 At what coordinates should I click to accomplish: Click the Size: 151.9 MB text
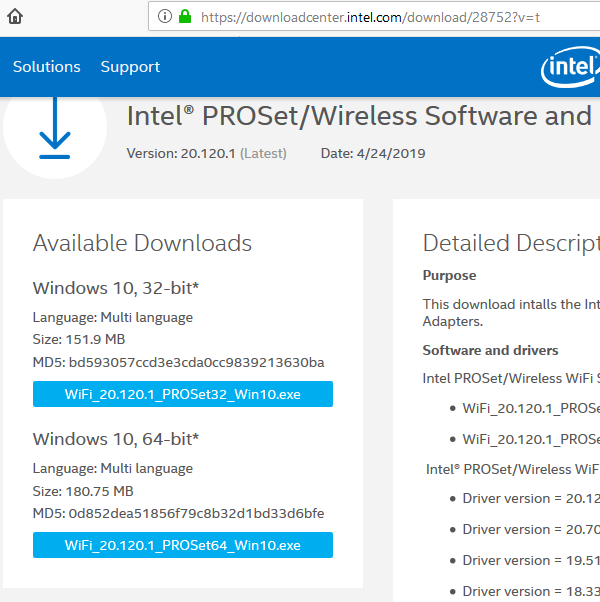tap(79, 339)
